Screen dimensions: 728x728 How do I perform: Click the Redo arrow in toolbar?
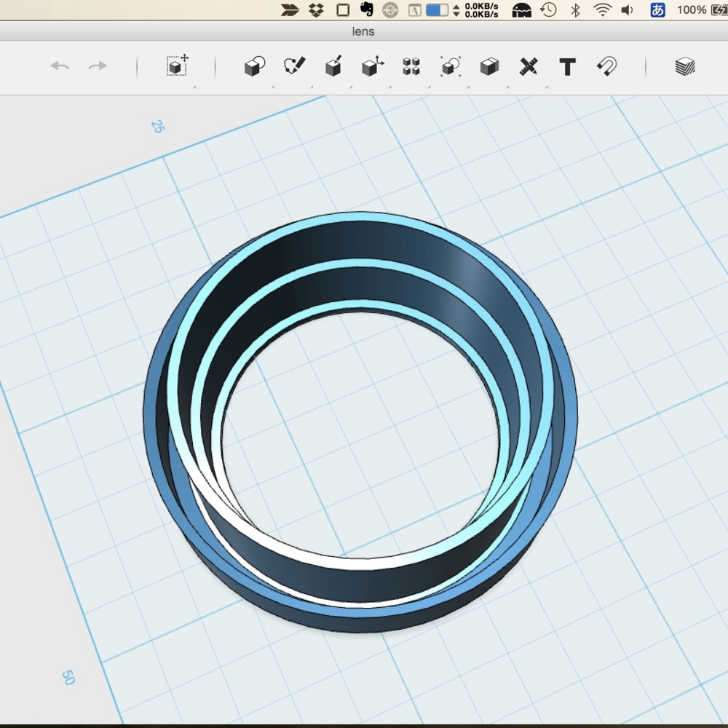[98, 66]
